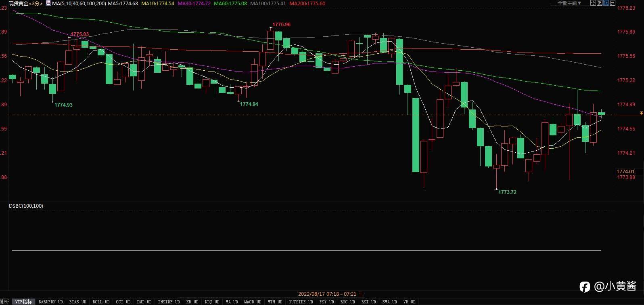Image resolution: width=644 pixels, height=305 pixels.
Task: Click the 1774.94 low price label
Action: [x=249, y=104]
